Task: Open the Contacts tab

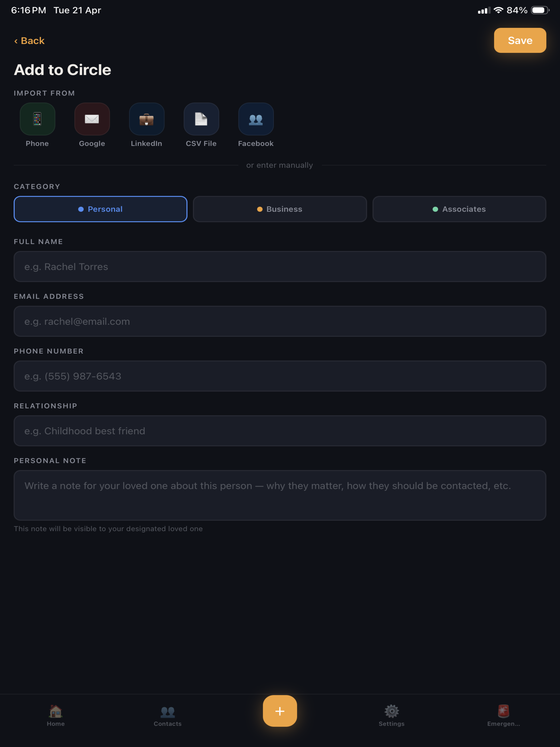Action: pos(168,716)
